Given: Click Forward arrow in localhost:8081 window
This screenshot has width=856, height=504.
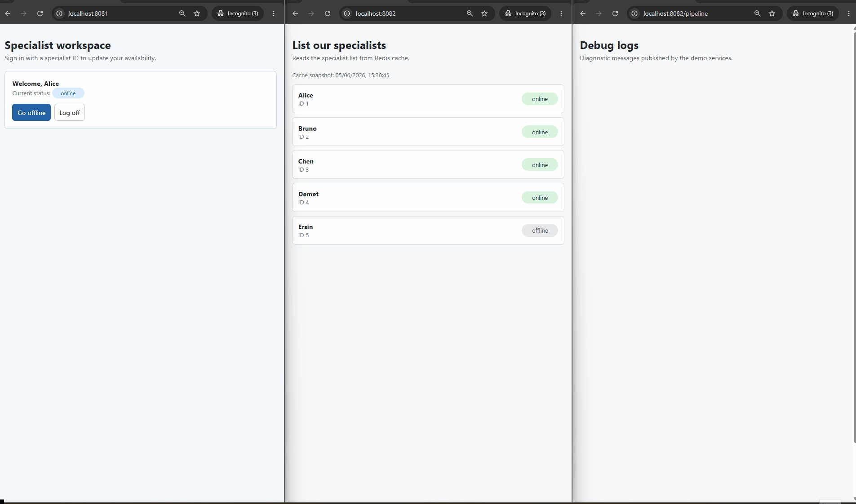Looking at the screenshot, I should pos(24,13).
